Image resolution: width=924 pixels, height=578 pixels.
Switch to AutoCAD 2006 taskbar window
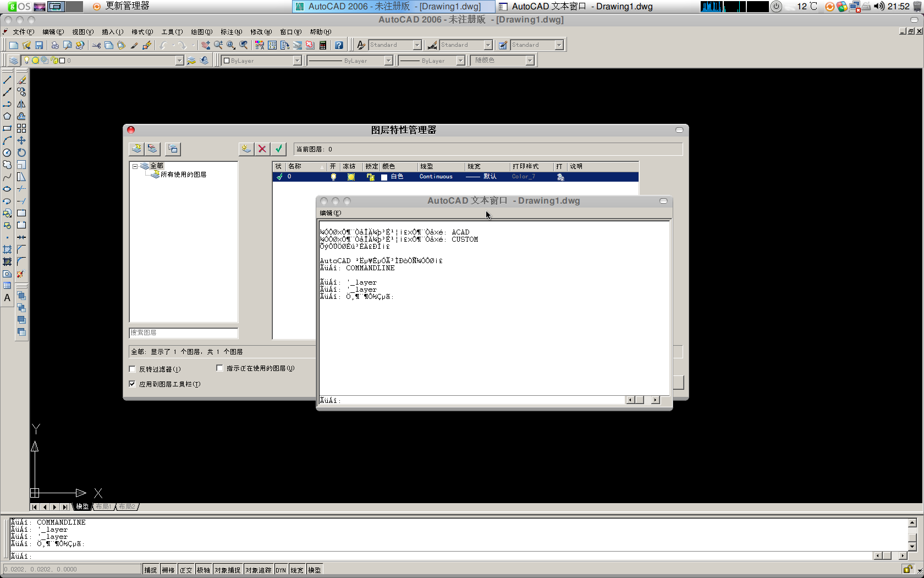pyautogui.click(x=393, y=7)
